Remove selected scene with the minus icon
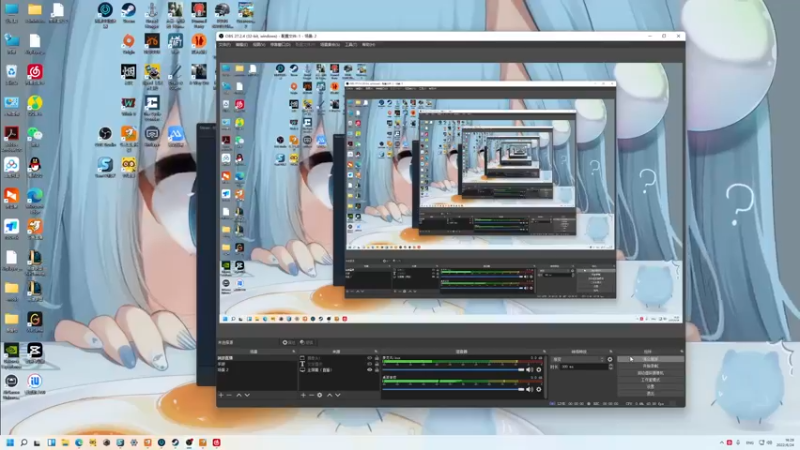This screenshot has width=800, height=450. (229, 395)
